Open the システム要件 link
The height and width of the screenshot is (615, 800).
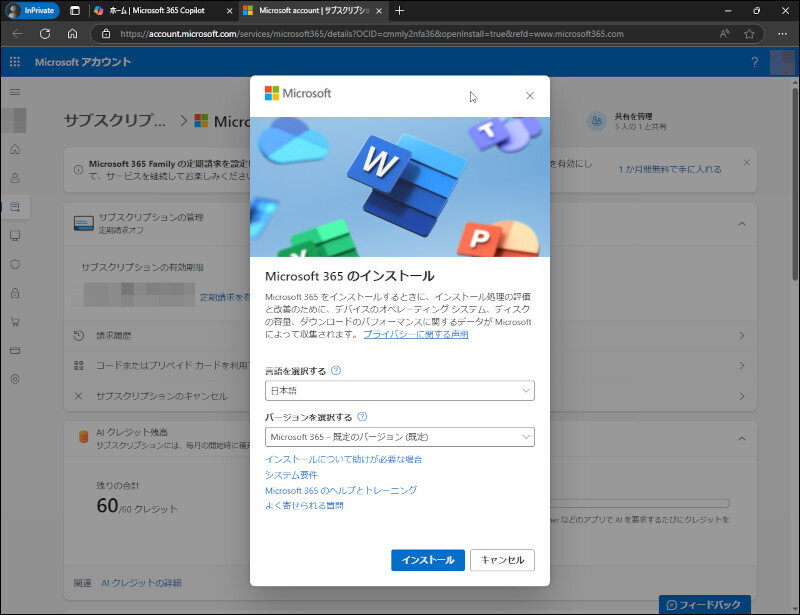tap(291, 475)
